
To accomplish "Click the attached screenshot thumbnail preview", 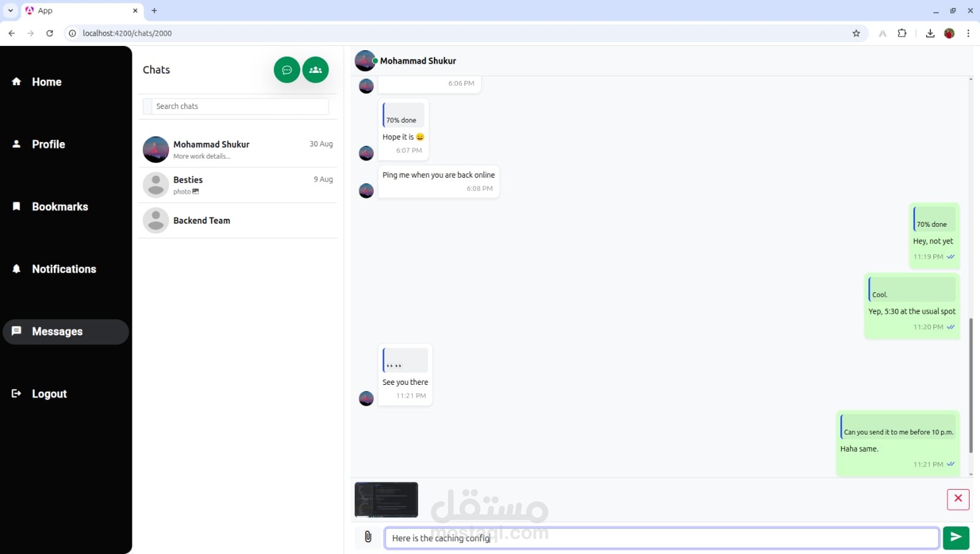I will pos(386,499).
